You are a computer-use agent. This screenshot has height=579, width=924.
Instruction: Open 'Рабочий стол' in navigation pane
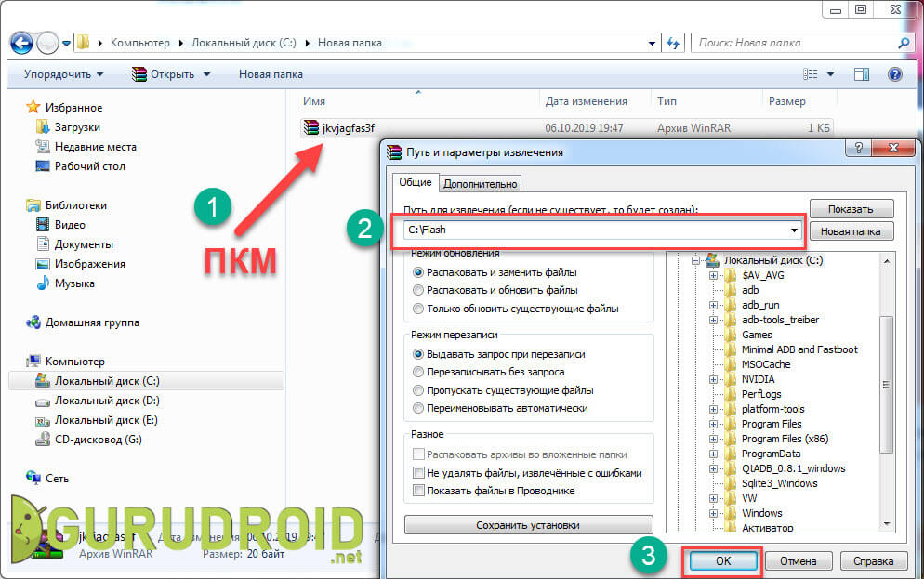(89, 166)
